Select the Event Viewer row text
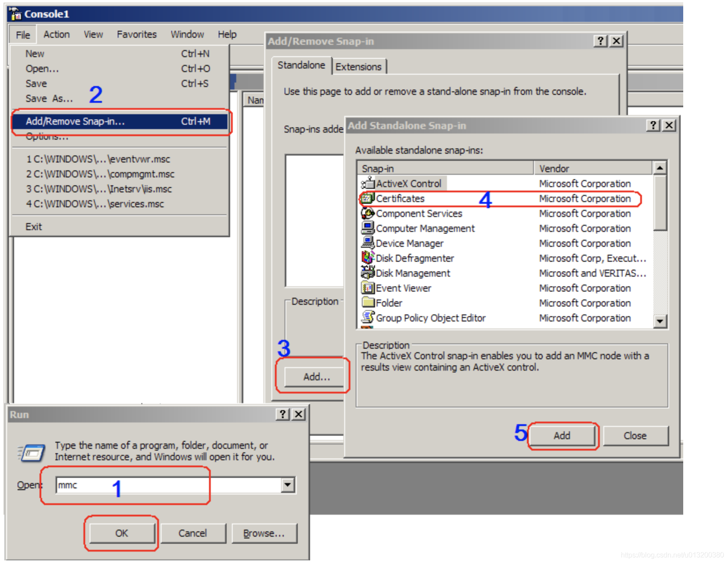 (404, 288)
